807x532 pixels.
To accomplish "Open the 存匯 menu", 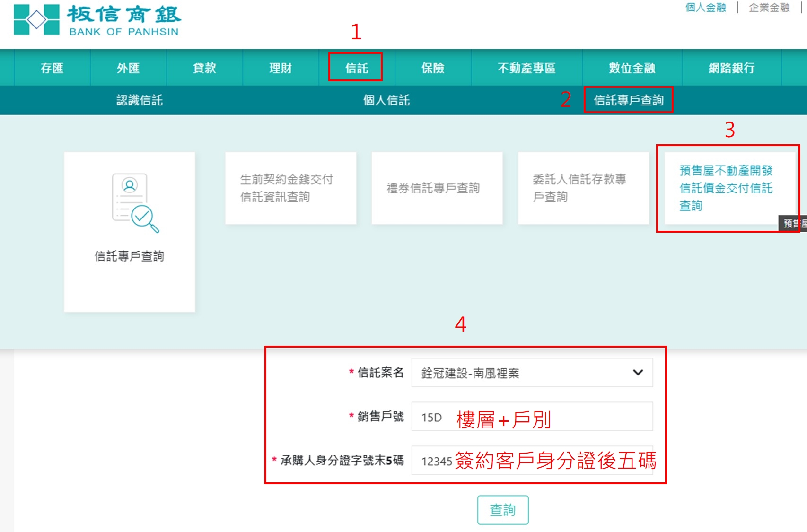I will (x=52, y=68).
